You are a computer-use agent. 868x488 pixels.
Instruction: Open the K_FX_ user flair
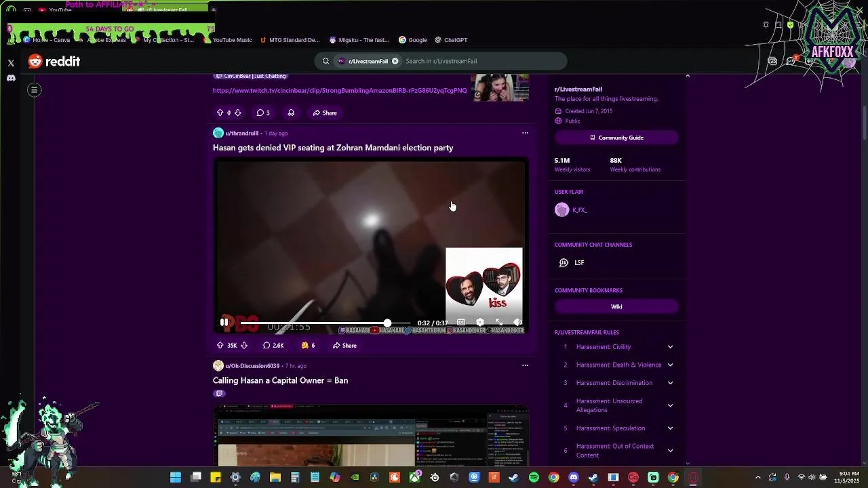coord(571,210)
